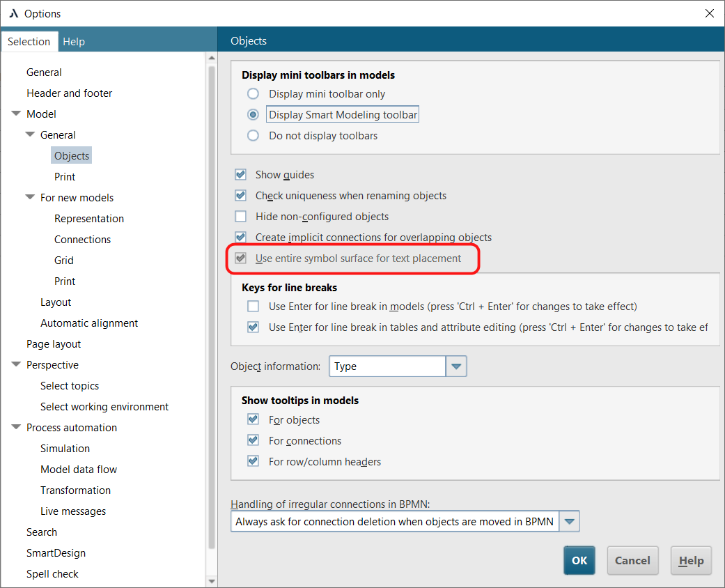
Task: Enable Use Enter for line break in models
Action: tap(254, 306)
